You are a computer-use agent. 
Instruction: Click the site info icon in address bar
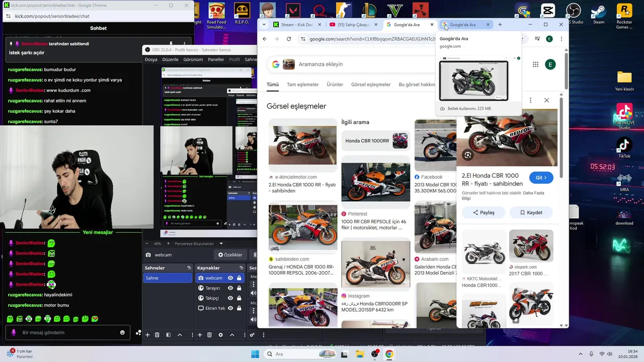pyautogui.click(x=303, y=39)
